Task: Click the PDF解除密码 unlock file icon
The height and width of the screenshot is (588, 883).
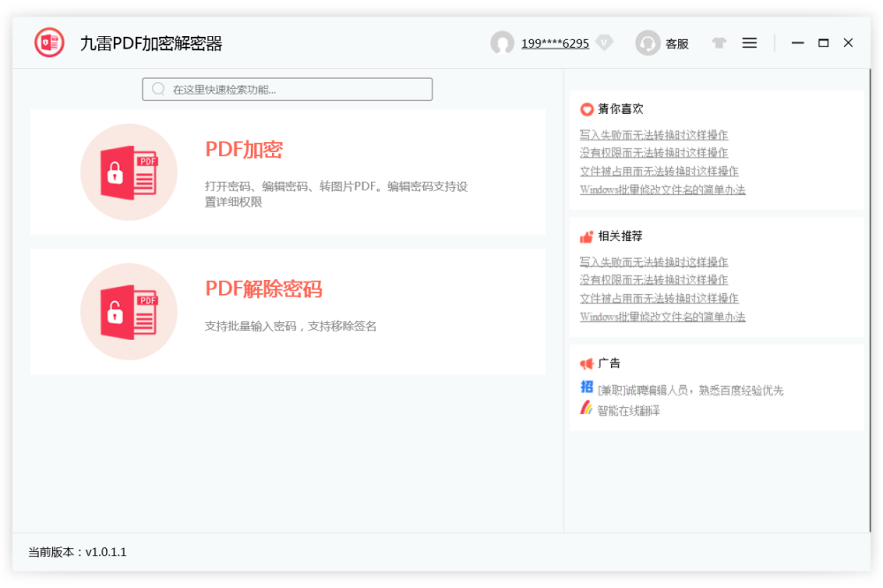Action: [x=129, y=311]
